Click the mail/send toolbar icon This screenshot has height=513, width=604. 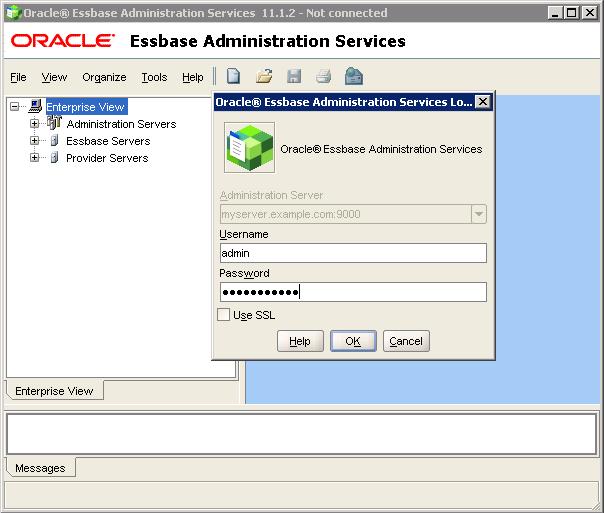pos(354,76)
